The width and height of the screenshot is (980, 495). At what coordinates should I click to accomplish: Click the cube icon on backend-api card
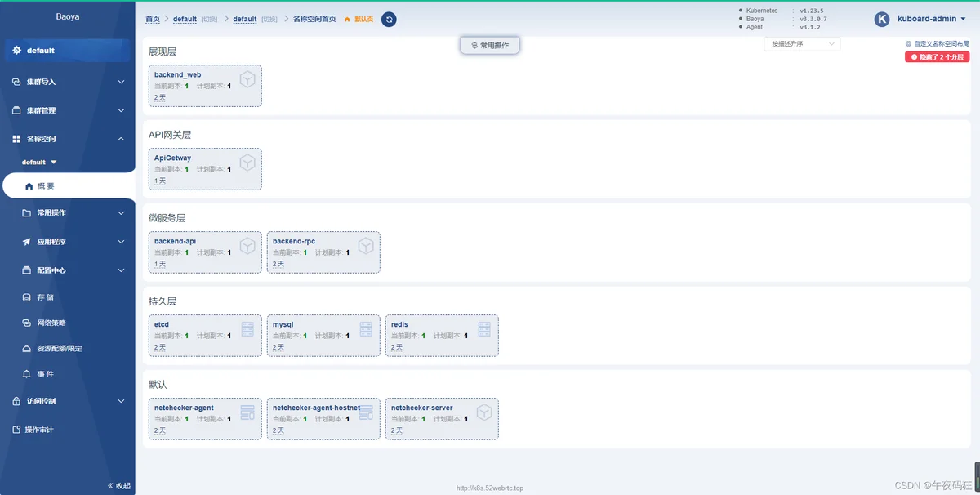click(x=247, y=246)
